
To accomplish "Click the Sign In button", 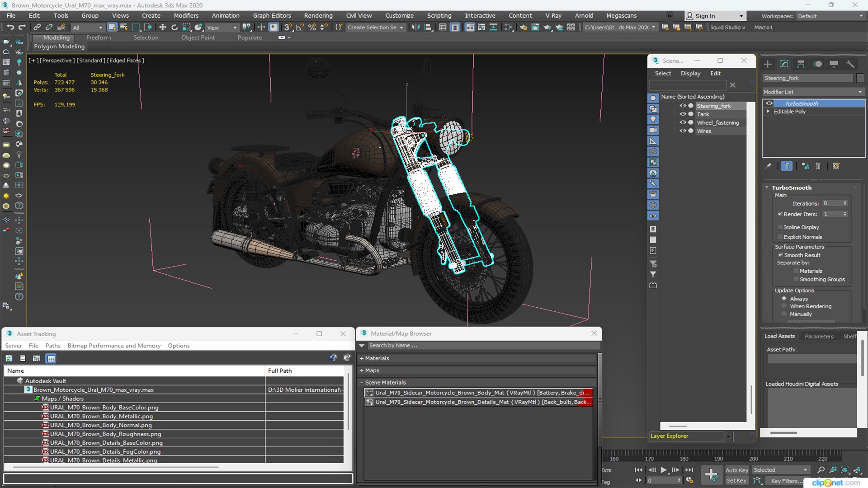I will coord(715,16).
